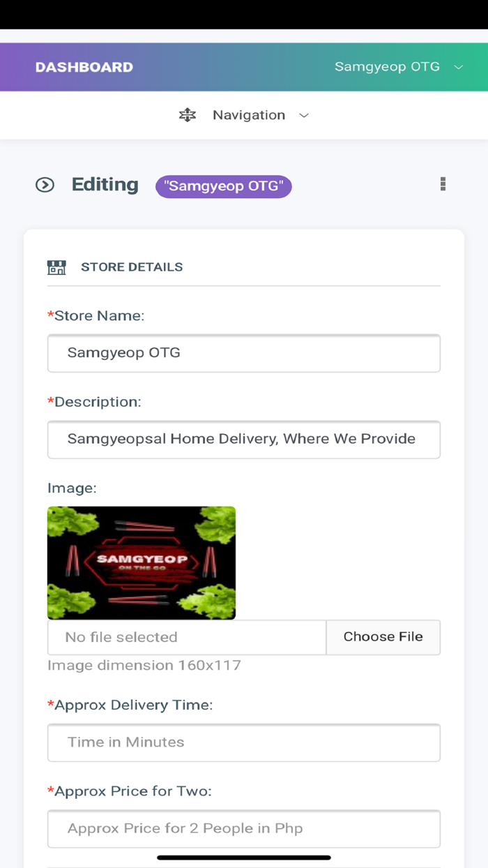
Task: Click the Samgyeop store image thumbnail
Action: coord(142,562)
